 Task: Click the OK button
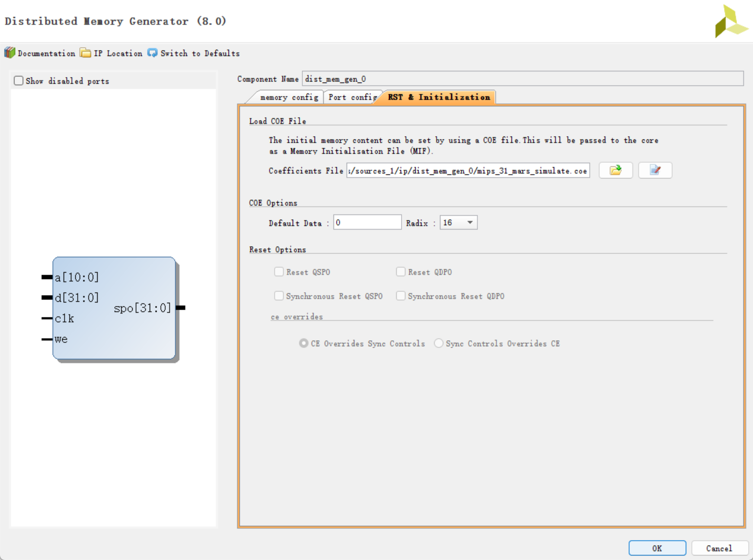tap(657, 548)
